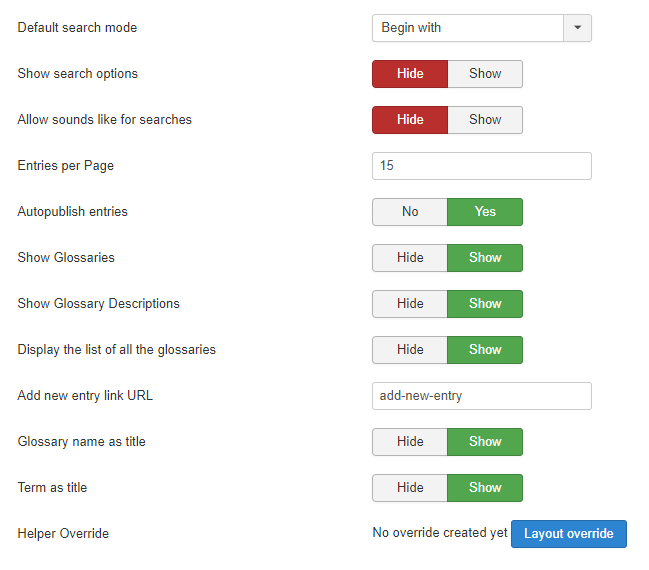Viewport: 649px width, 570px height.
Task: Focus the Add new entry link URL field
Action: pos(481,396)
